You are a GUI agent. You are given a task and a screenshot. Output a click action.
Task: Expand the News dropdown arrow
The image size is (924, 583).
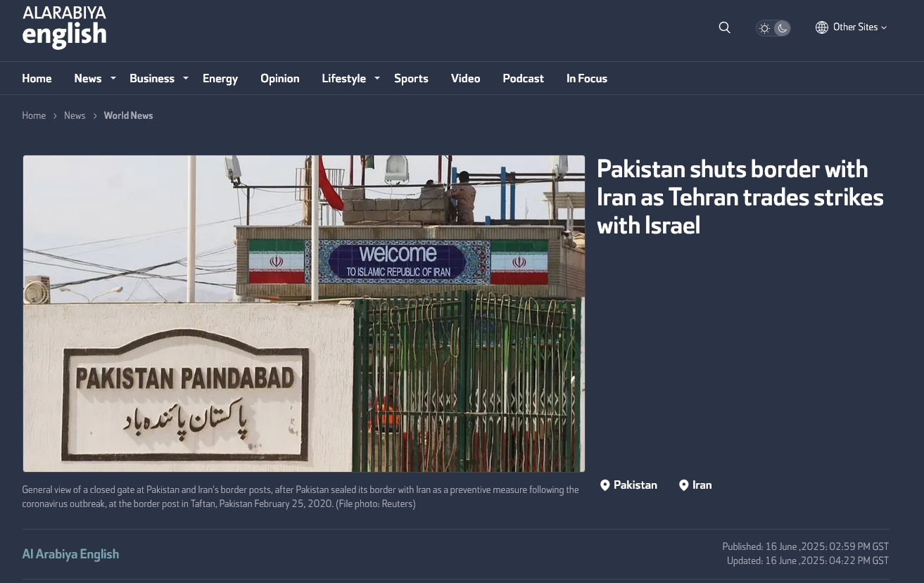(113, 78)
